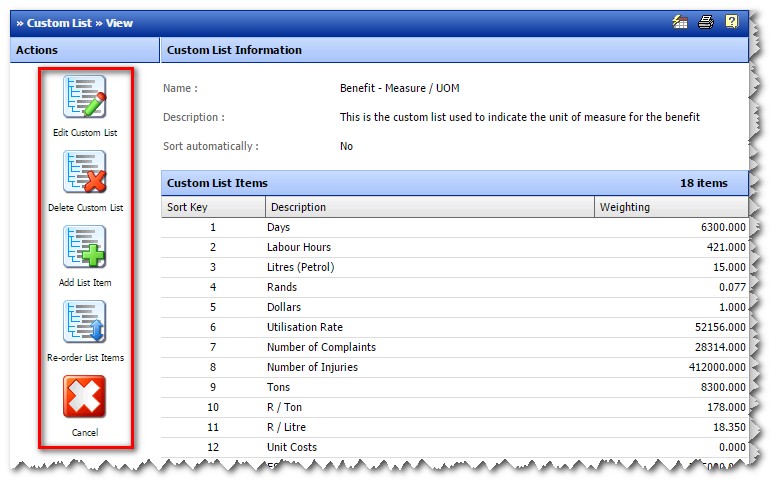Click the Add List Item icon

[x=85, y=247]
